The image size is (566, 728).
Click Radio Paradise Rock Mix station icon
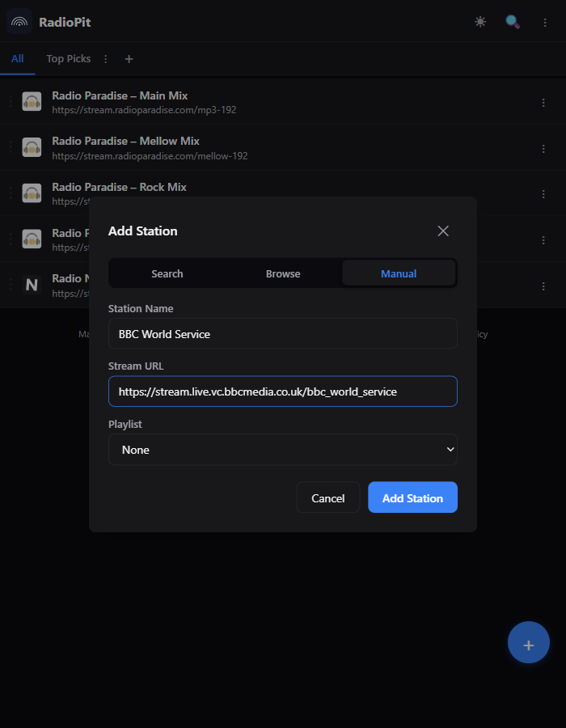[32, 193]
